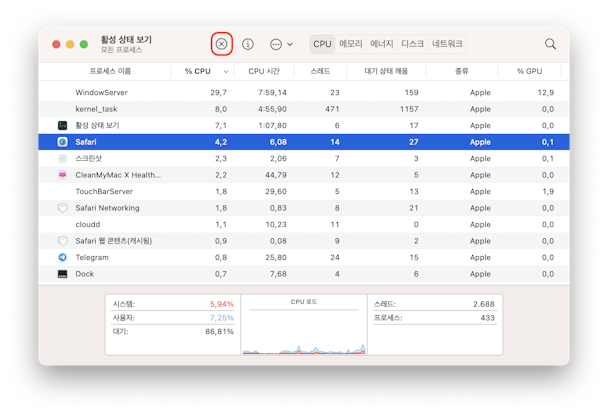Viewport: 608px width, 416px height.
Task: Click WindowServer CPU value 29,7
Action: click(x=219, y=92)
